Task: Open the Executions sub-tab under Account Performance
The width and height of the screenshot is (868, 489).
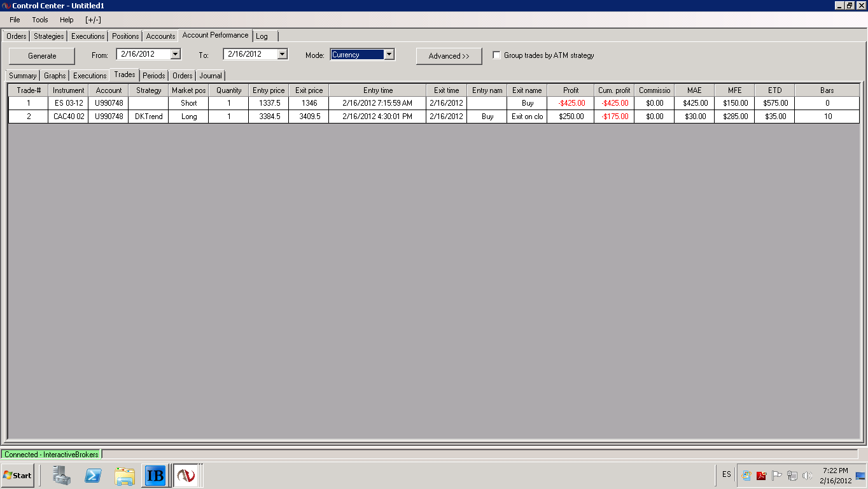Action: (90, 76)
